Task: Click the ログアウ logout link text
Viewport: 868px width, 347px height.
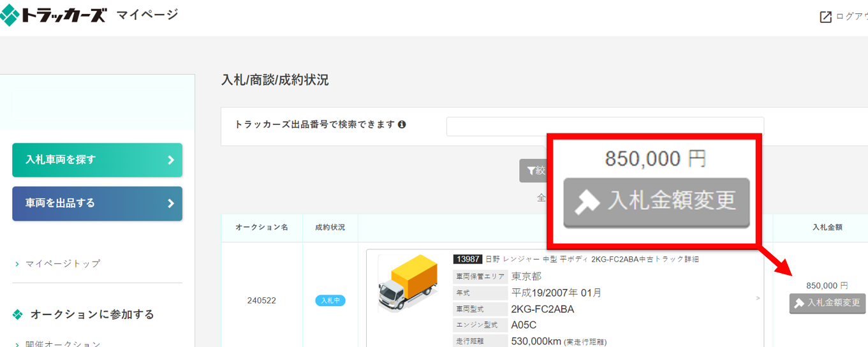Action: coord(851,17)
